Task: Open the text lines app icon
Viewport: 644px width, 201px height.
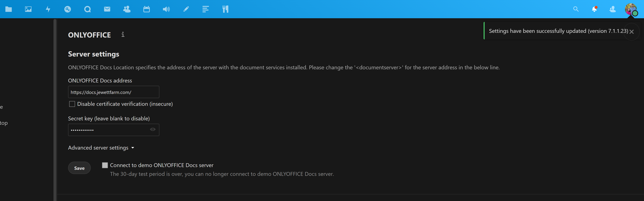Action: (x=206, y=9)
